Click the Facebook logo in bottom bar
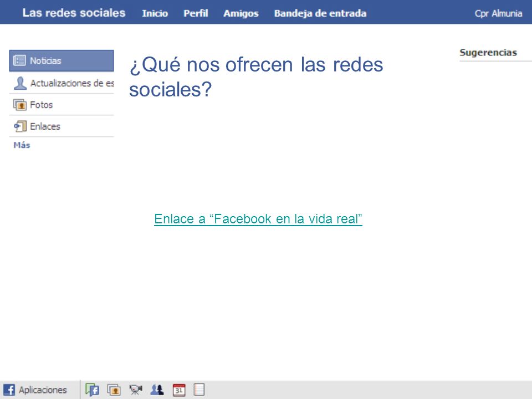Viewport: 532px width, 399px height. tap(9, 390)
